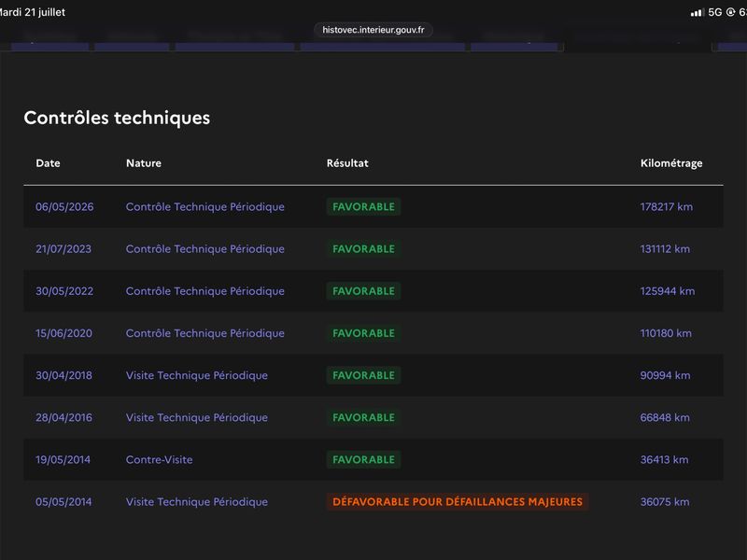Click the FAVORABLE badge for 21/07/2023
Image resolution: width=747 pixels, height=560 pixels.
click(x=363, y=249)
